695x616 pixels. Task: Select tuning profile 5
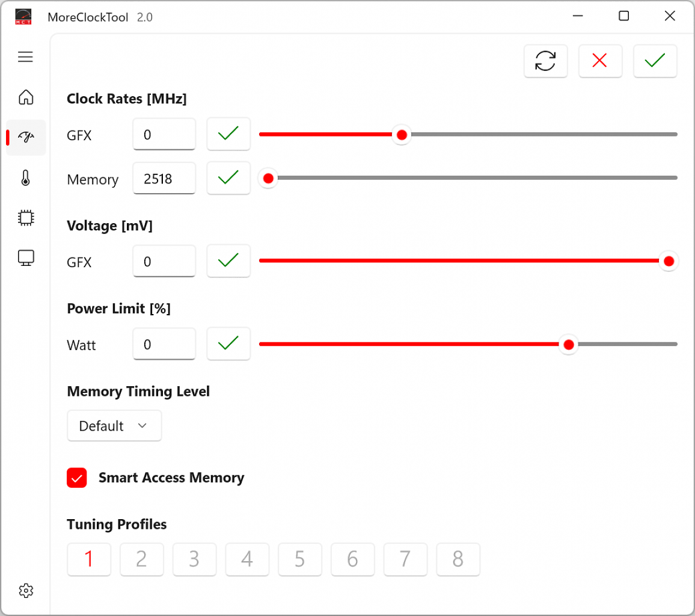pyautogui.click(x=299, y=559)
